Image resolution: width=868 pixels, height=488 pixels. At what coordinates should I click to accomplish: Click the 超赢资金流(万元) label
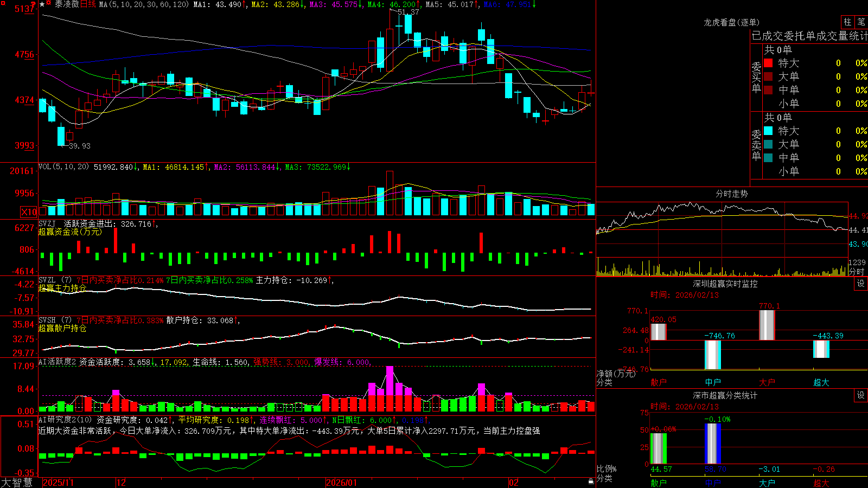tap(70, 232)
